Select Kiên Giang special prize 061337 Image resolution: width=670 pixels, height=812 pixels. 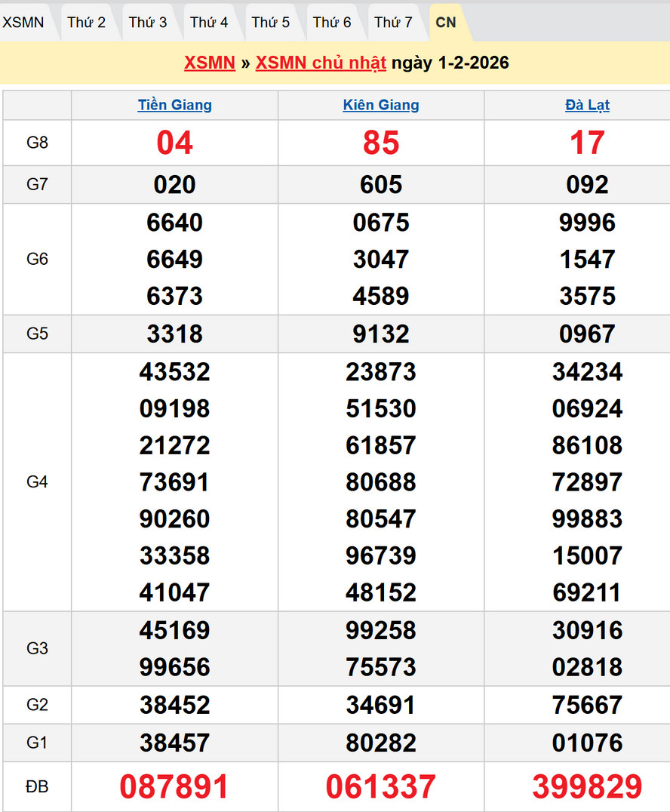381,786
